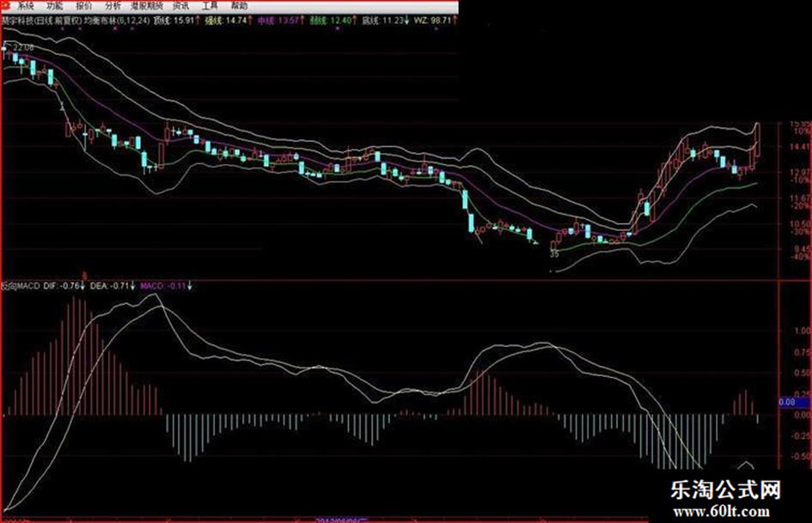Click the 11.67 price axis label
The width and height of the screenshot is (812, 523).
(x=801, y=198)
